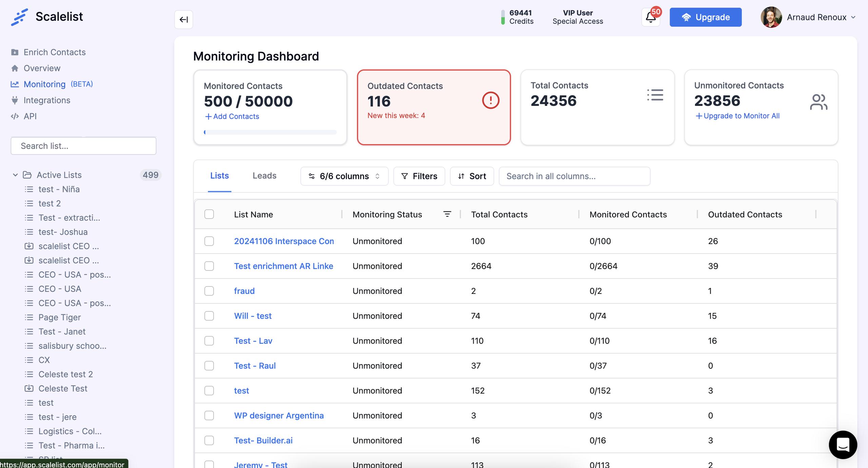Click the Upgrade button

pyautogui.click(x=705, y=17)
